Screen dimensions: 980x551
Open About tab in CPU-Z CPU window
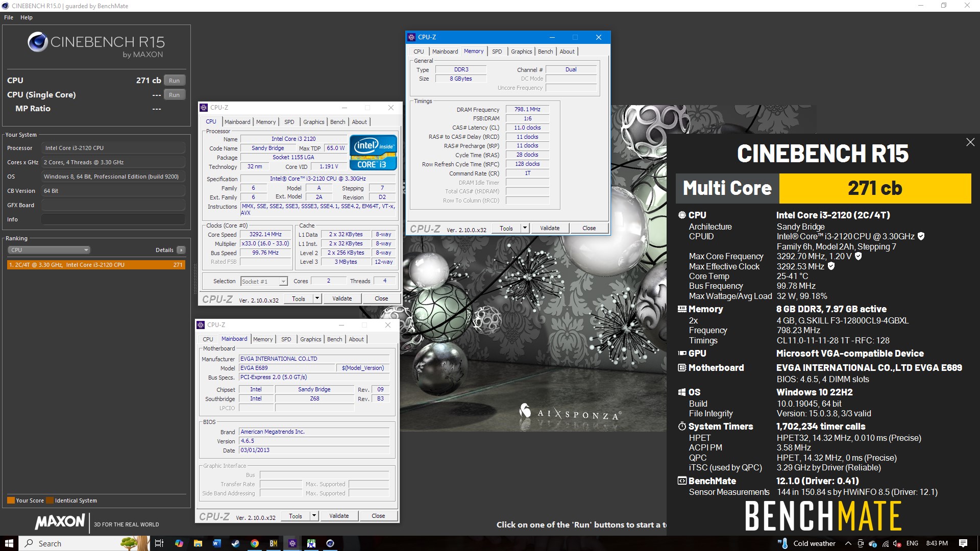(x=359, y=122)
